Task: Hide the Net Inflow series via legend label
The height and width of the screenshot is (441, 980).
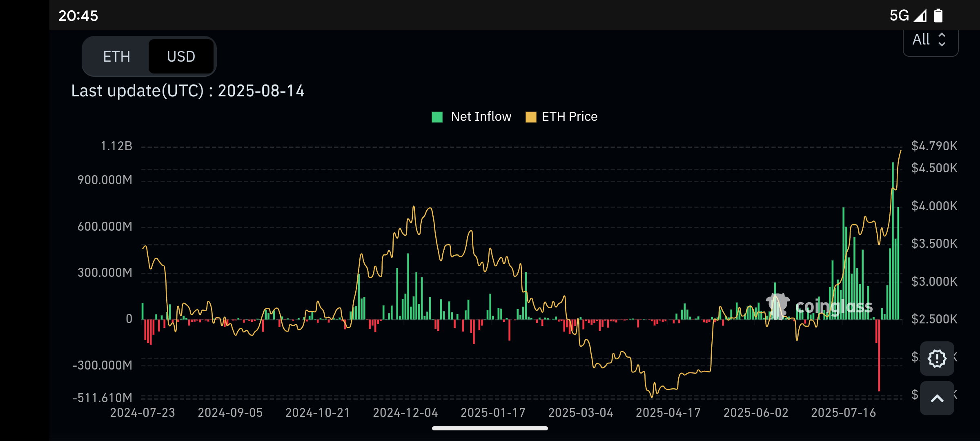Action: [481, 117]
